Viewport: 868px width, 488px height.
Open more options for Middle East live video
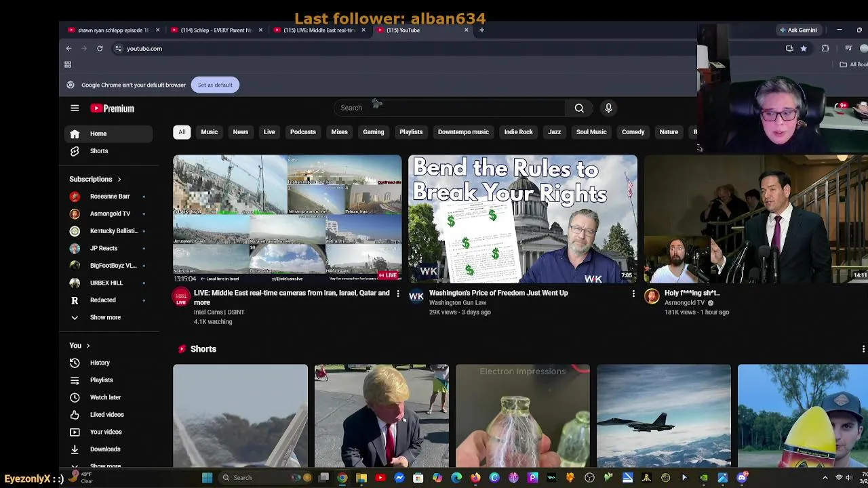(398, 293)
